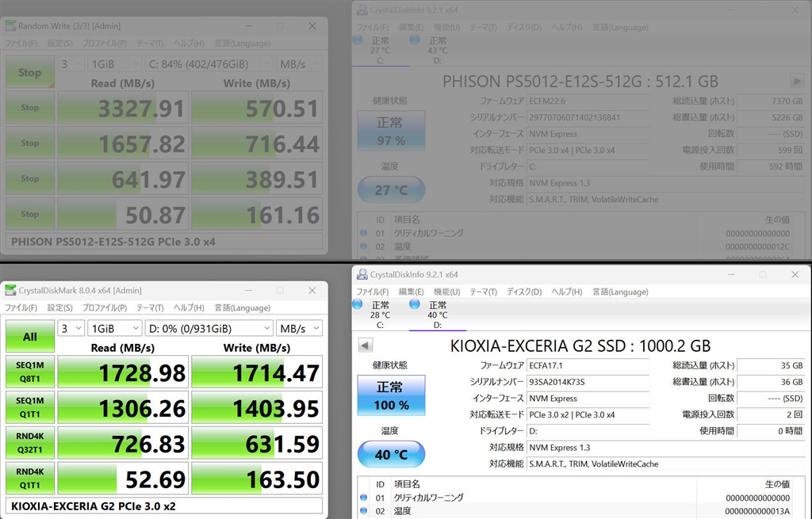Viewport: 812px width, 519px height.
Task: Click large Stop button beside count dropdown
Action: [30, 72]
